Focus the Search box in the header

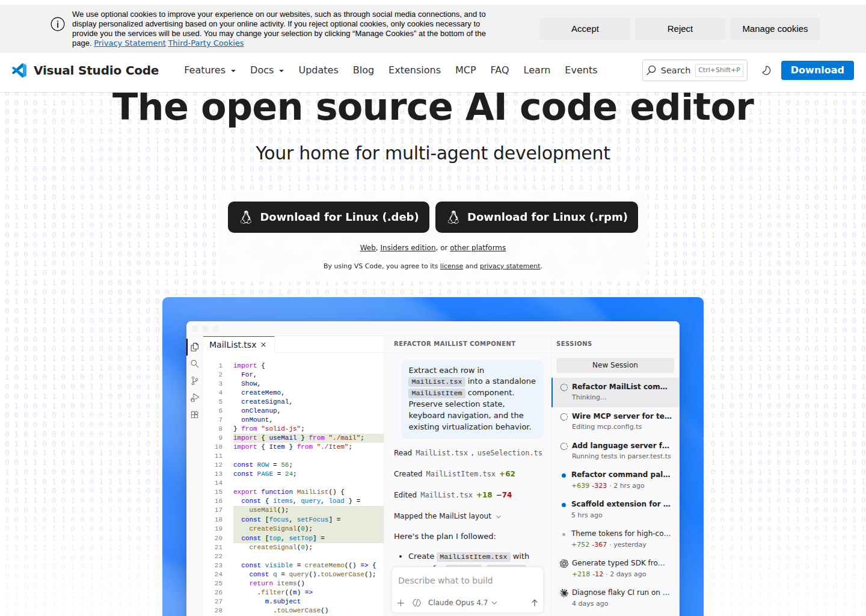pos(695,70)
